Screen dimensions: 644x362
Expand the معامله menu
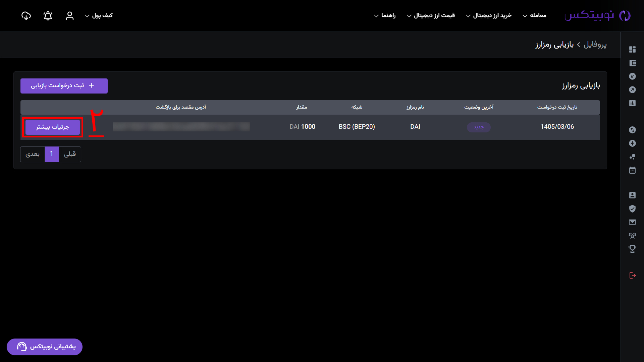[x=534, y=15]
